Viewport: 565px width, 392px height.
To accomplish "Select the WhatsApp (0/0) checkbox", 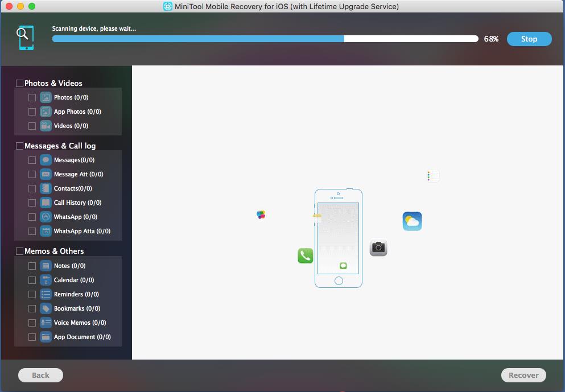I will point(32,217).
